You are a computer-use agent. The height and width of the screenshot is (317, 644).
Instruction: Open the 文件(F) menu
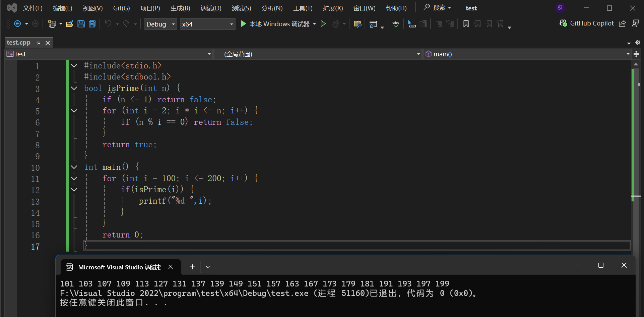[33, 8]
